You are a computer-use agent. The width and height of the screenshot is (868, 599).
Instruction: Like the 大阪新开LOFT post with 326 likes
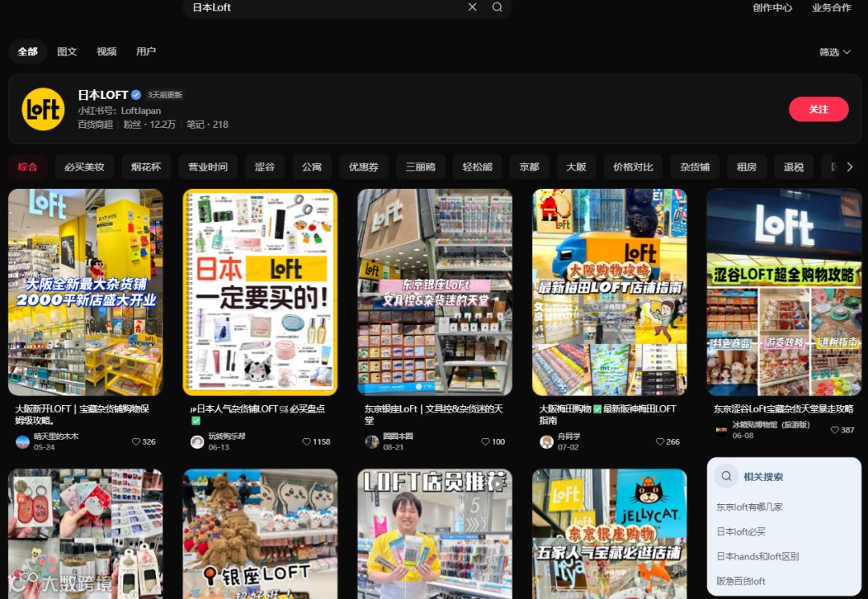click(136, 441)
